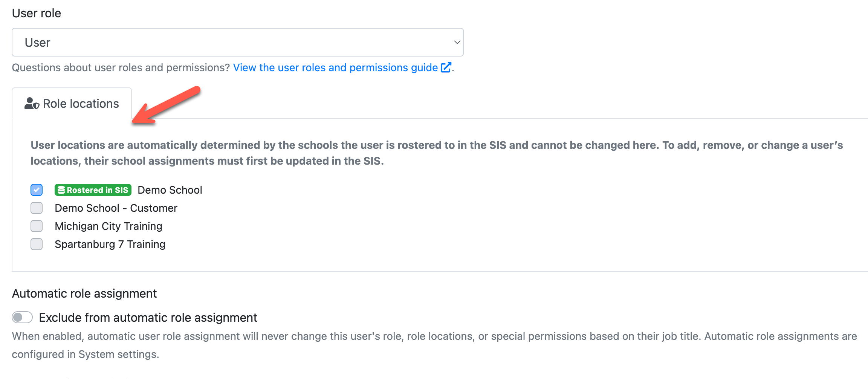Click the Exclude from automatic role assignment label
The height and width of the screenshot is (379, 868).
[x=148, y=318]
